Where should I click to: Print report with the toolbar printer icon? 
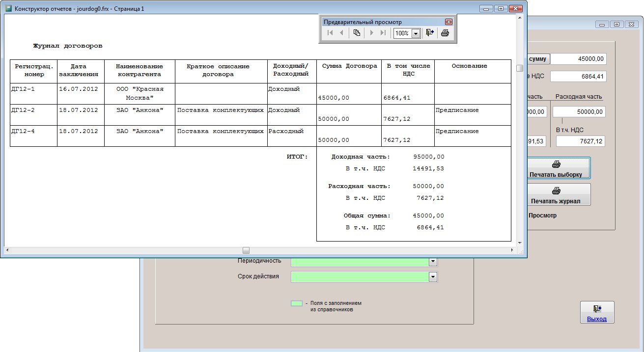point(445,33)
